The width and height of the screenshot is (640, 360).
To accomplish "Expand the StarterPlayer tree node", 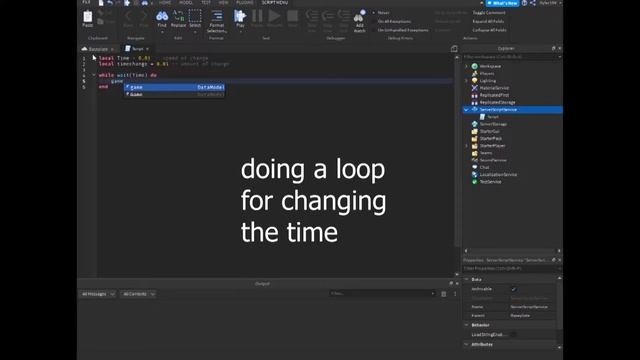I will coord(467,146).
